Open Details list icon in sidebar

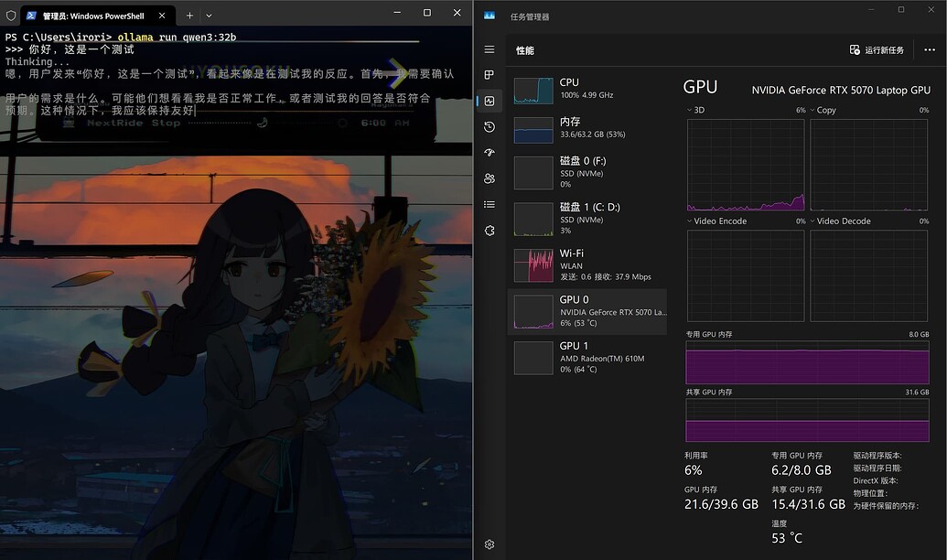(490, 205)
